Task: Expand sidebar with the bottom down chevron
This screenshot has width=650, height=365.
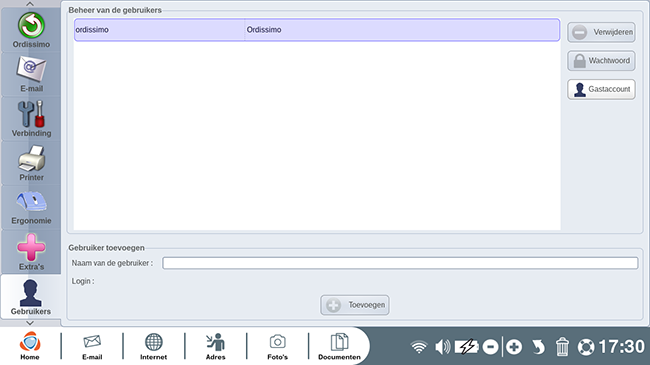Action: (x=30, y=323)
